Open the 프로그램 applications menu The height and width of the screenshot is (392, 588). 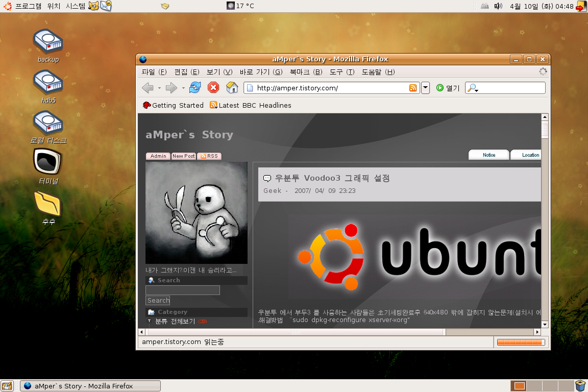click(x=22, y=6)
